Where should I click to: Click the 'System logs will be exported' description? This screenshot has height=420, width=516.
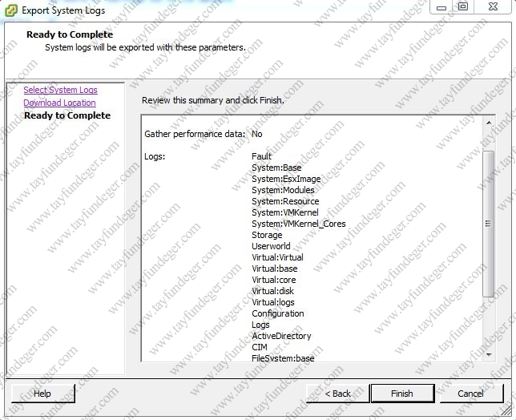click(145, 48)
